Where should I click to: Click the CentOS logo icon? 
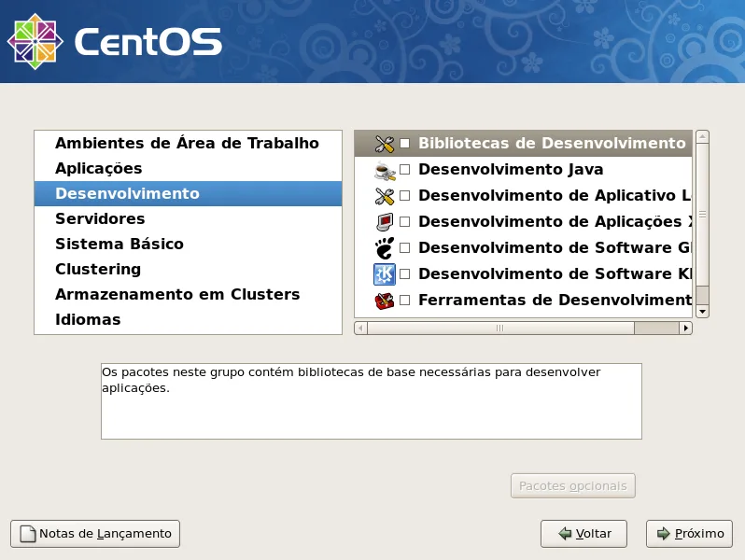click(x=35, y=41)
